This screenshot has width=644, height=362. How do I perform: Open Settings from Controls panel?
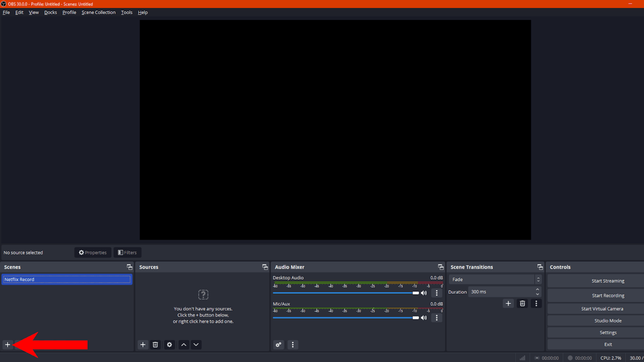click(x=608, y=333)
